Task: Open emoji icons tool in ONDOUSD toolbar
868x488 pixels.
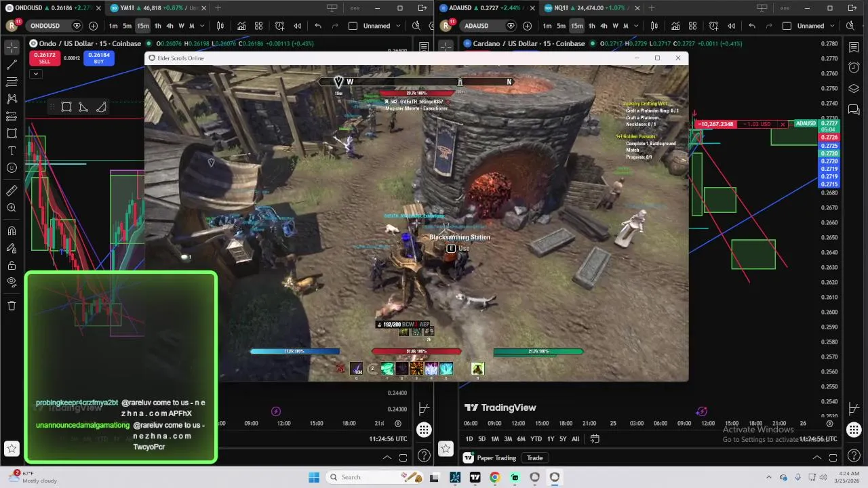Action: (12, 167)
